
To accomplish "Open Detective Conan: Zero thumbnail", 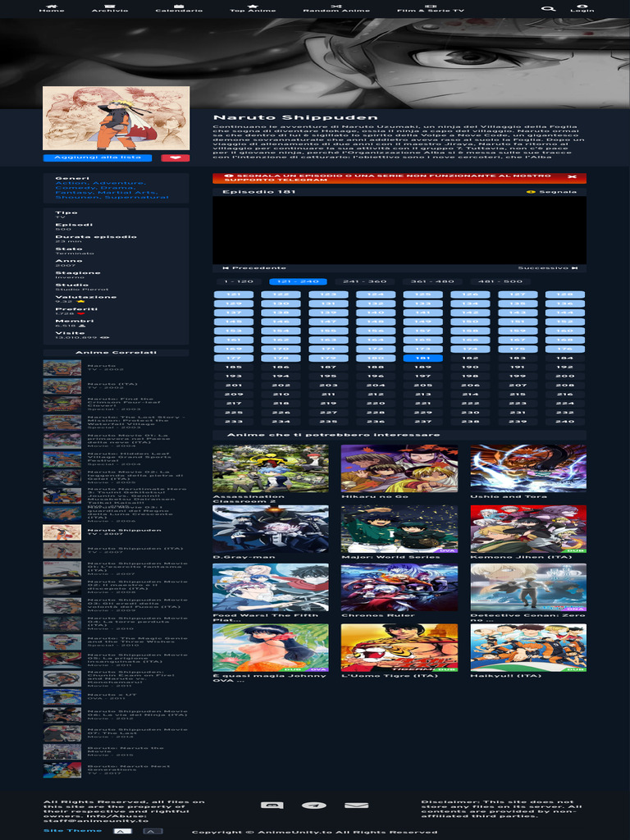I will pos(528,587).
